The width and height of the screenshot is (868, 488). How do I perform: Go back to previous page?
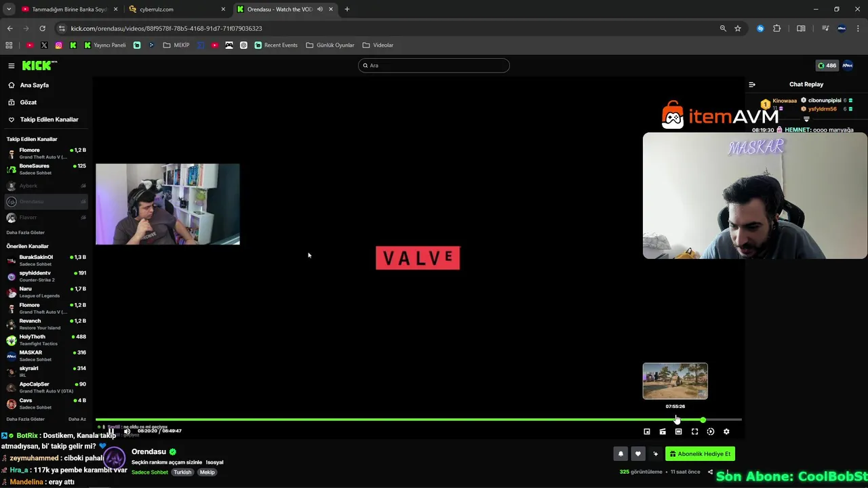[9, 28]
